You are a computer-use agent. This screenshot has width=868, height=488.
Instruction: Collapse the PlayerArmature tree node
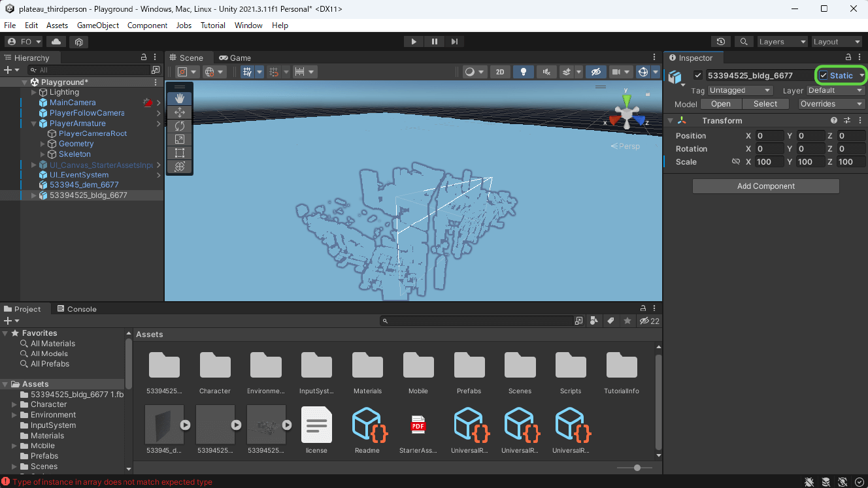(x=33, y=123)
